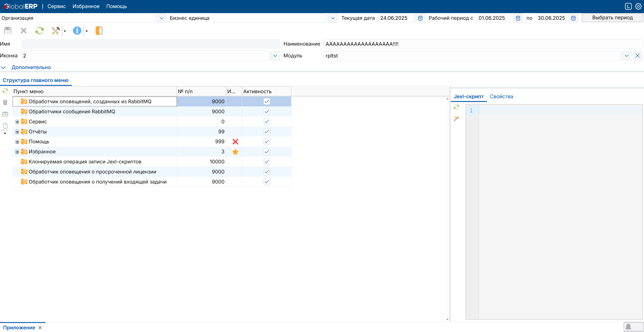Open the Сервис menu in the top bar
Screen dimensions: 644x332
pyautogui.click(x=57, y=6)
